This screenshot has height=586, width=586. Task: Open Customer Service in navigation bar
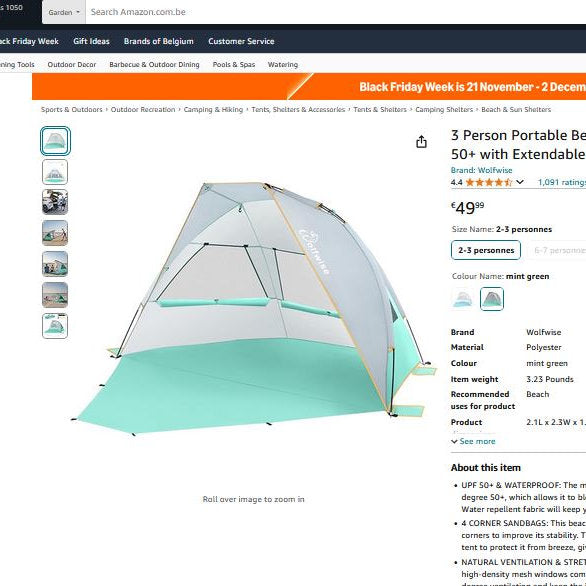[x=241, y=41]
